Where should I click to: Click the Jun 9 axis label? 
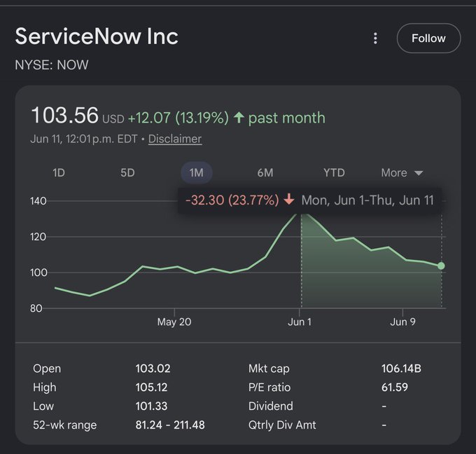click(402, 322)
